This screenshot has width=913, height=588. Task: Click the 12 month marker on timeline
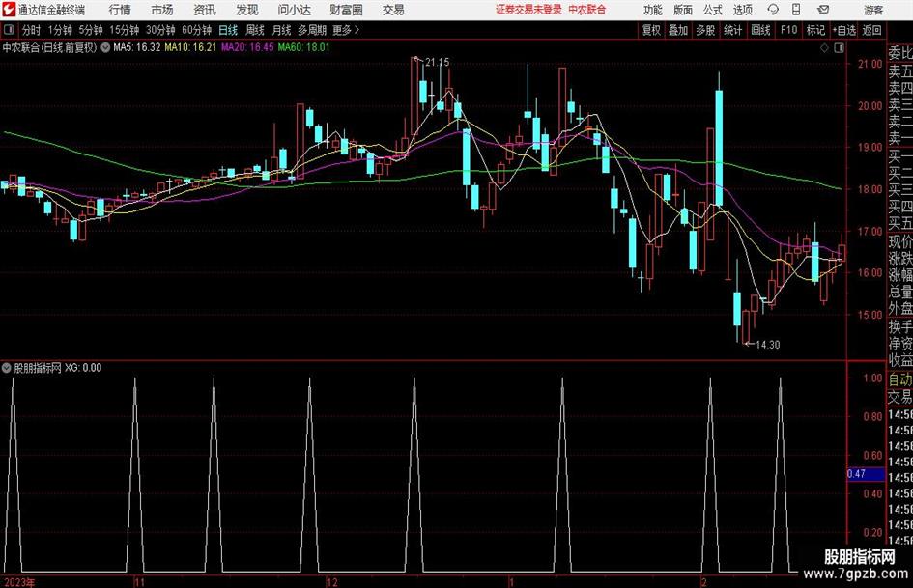pos(331,581)
